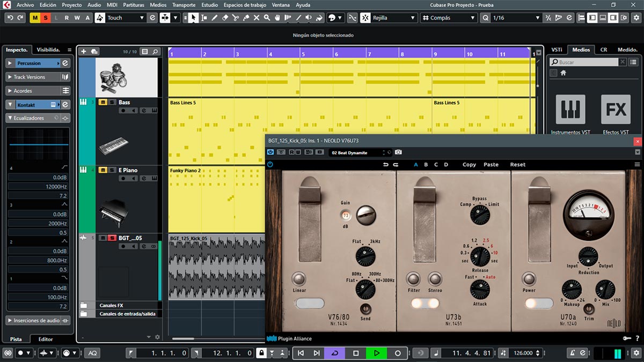Go to Media home icon
Image resolution: width=644 pixels, height=362 pixels.
[563, 73]
